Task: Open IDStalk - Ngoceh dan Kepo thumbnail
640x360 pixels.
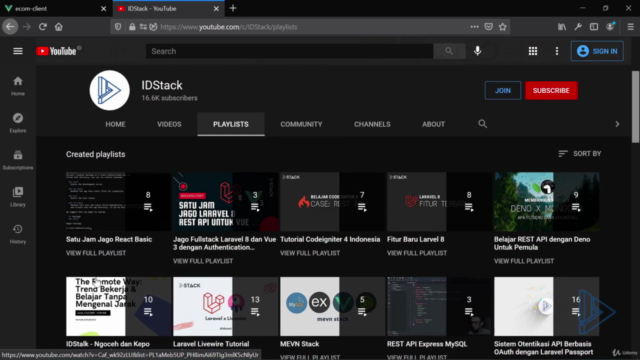Action: 118,307
